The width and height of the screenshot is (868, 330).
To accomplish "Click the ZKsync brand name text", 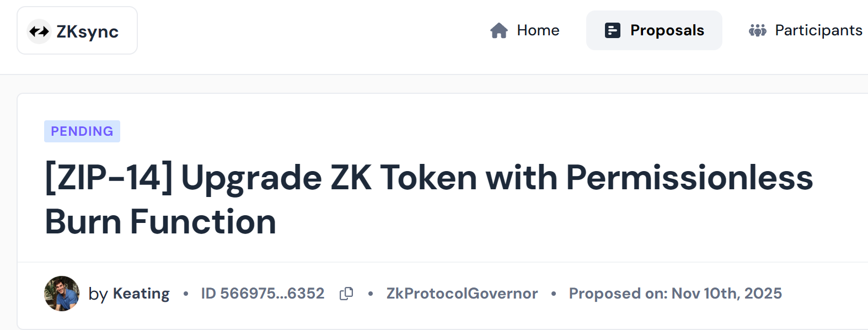I will 88,31.
